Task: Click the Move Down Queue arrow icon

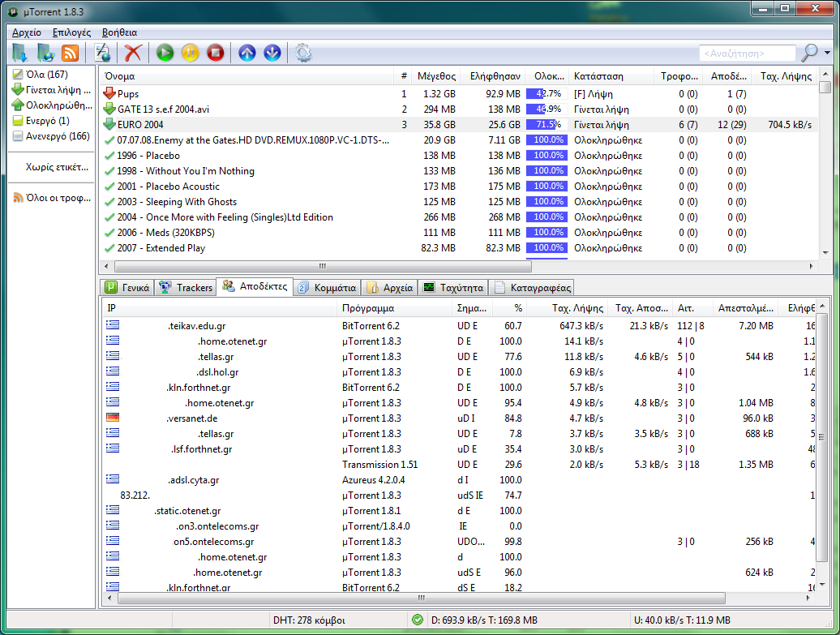Action: click(272, 53)
